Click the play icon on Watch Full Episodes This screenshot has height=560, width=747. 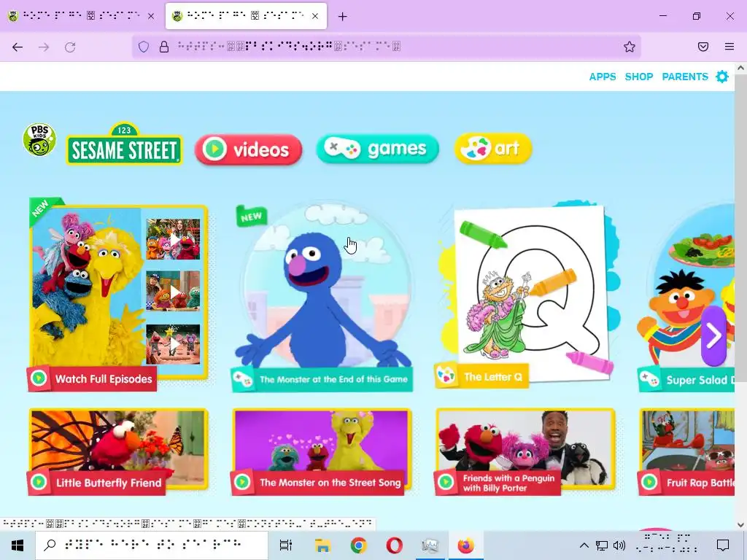pyautogui.click(x=39, y=378)
